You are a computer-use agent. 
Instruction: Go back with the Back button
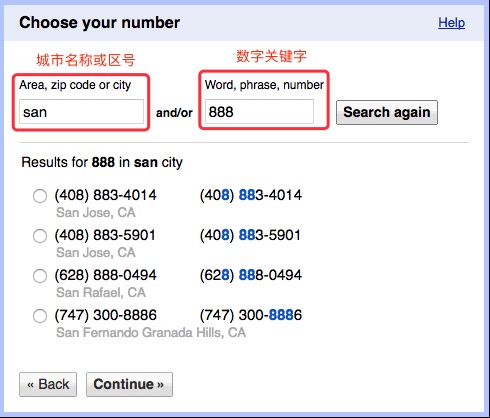[x=48, y=384]
